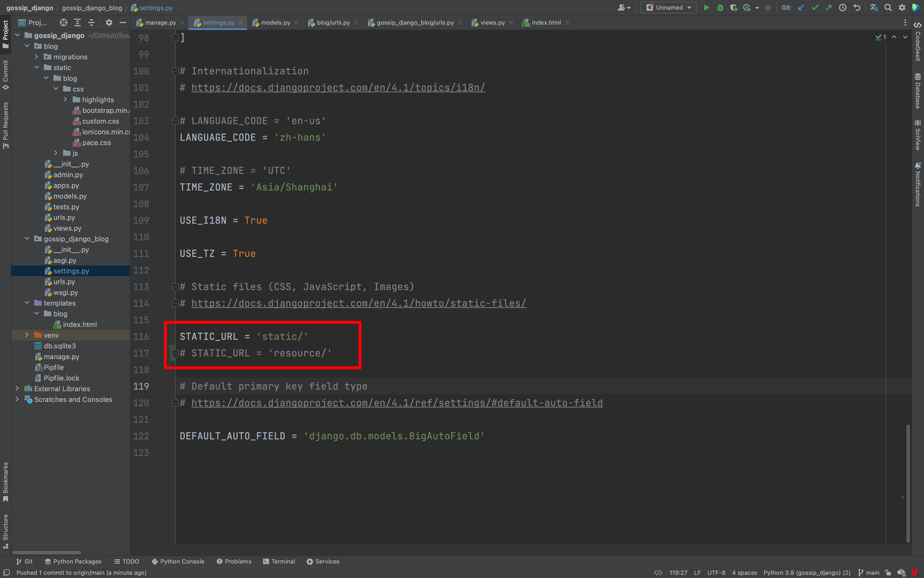Expand the migrations folder
Image resolution: width=924 pixels, height=578 pixels.
coord(36,56)
